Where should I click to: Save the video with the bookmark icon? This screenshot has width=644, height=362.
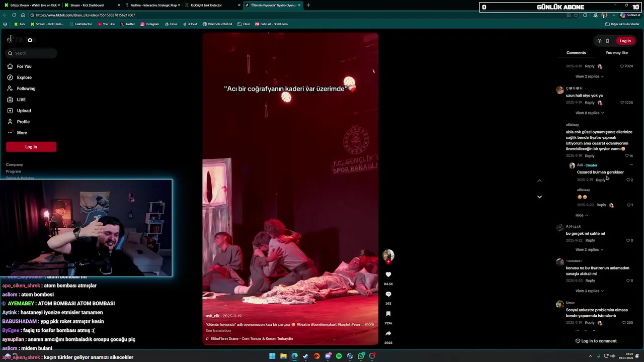tap(388, 314)
